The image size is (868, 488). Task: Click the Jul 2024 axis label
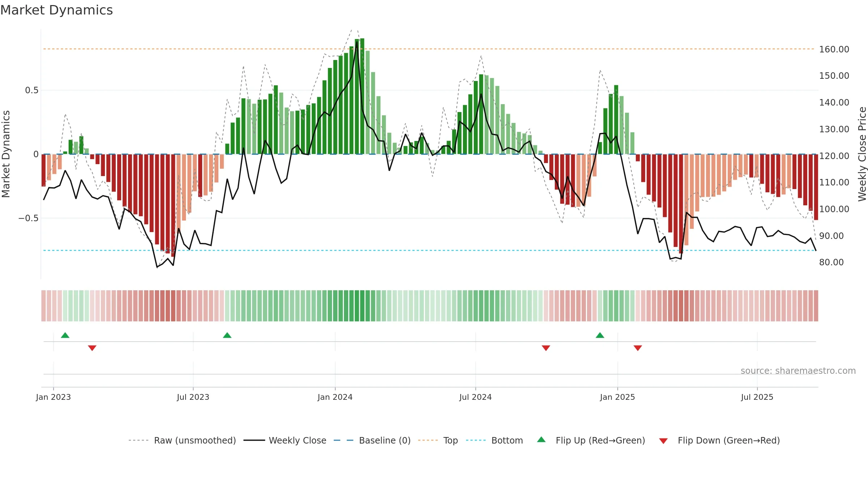(476, 397)
